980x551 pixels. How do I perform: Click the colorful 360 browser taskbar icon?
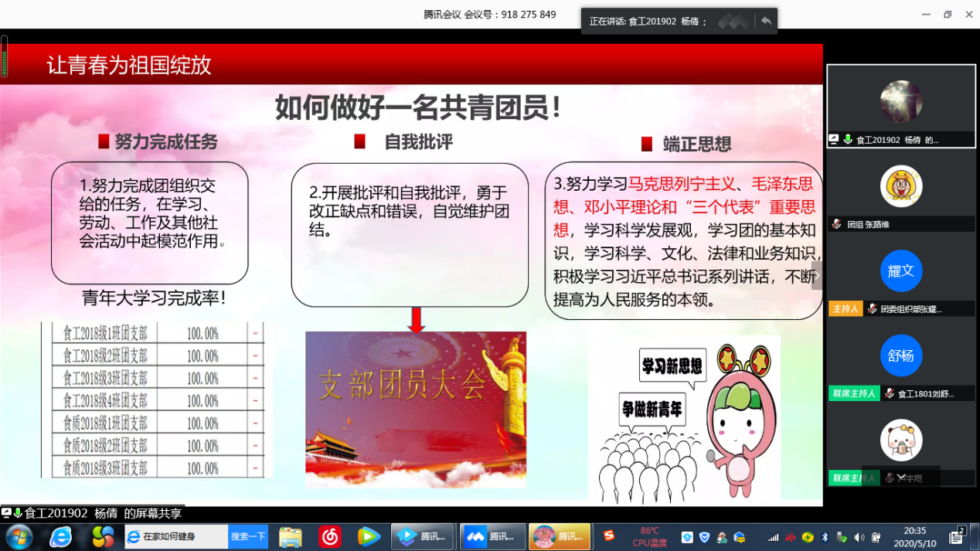102,536
